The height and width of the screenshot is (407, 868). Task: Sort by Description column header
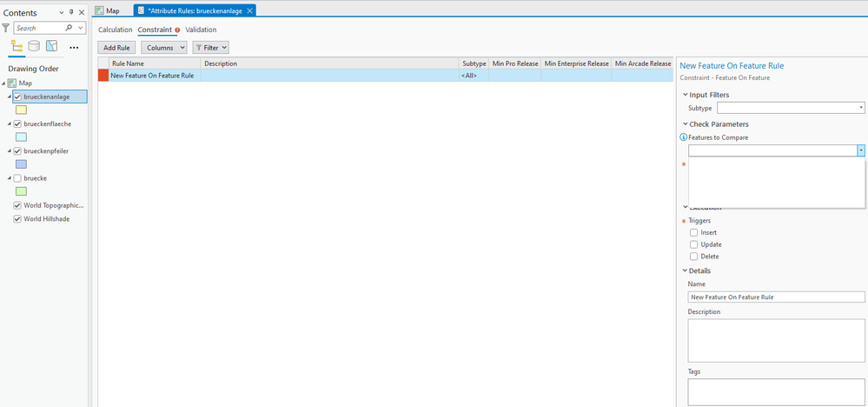click(330, 63)
